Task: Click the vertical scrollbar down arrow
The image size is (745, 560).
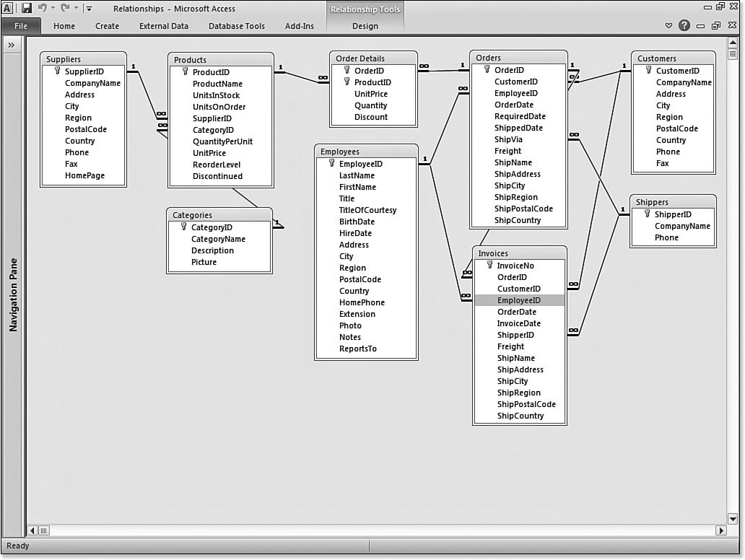Action: 733,518
